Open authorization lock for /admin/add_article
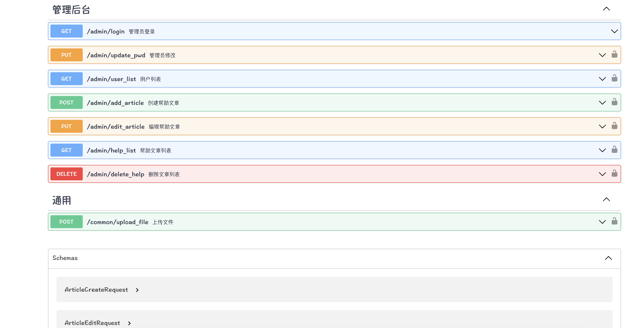This screenshot has height=328, width=644. pyautogui.click(x=614, y=102)
